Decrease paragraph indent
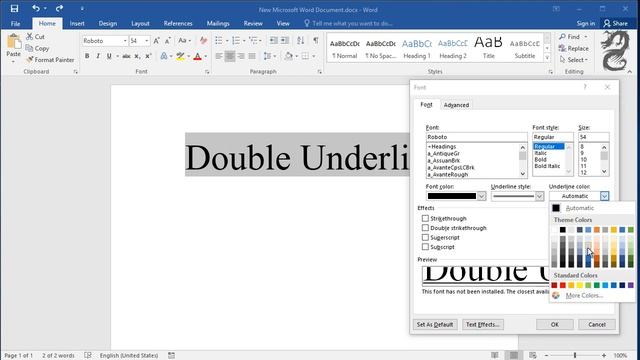 click(x=273, y=40)
